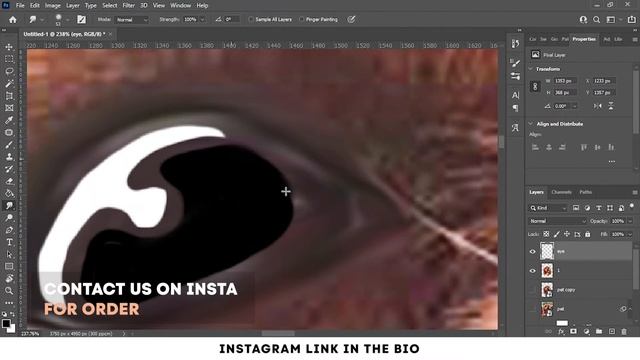Toggle lock transparent pixels
The width and height of the screenshot is (640, 360).
pos(546,234)
